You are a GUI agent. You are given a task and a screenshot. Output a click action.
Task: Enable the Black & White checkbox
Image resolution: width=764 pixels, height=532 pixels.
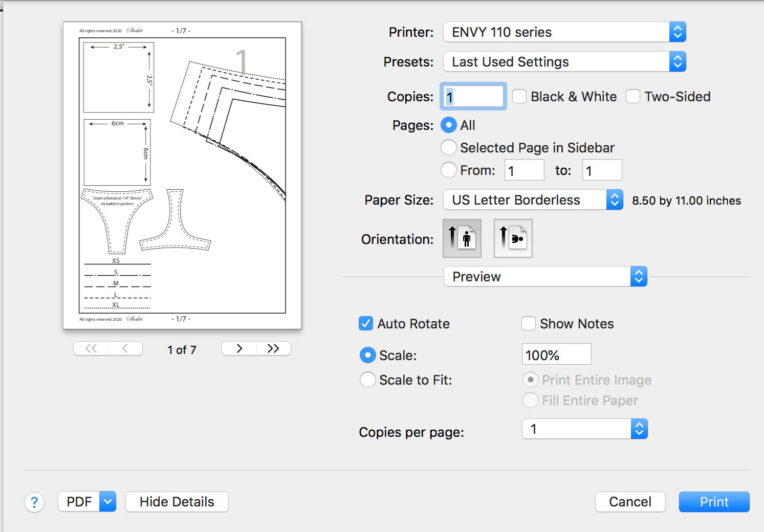click(x=519, y=96)
